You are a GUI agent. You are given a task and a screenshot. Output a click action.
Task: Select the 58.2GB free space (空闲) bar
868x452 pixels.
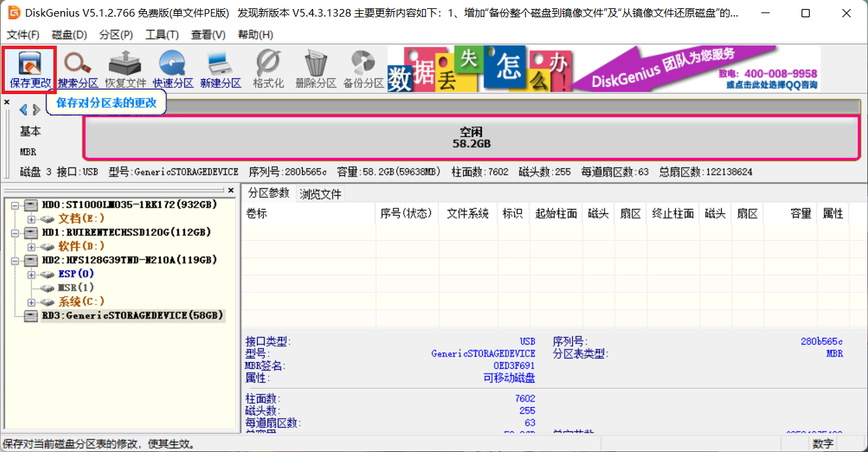[x=471, y=137]
